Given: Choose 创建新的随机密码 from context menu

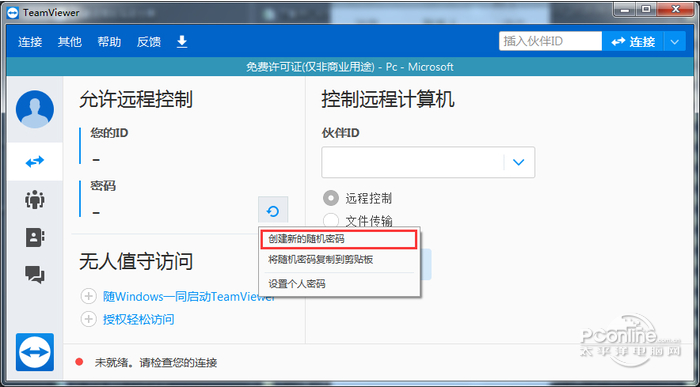Looking at the screenshot, I should point(339,239).
